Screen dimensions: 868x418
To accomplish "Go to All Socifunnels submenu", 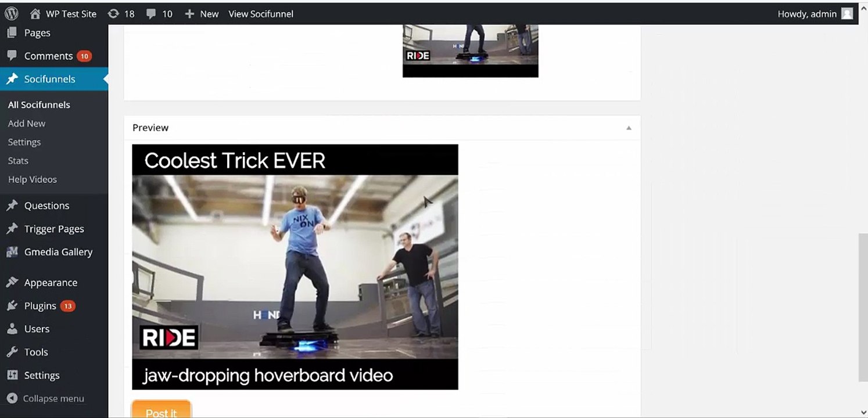I will coord(39,105).
